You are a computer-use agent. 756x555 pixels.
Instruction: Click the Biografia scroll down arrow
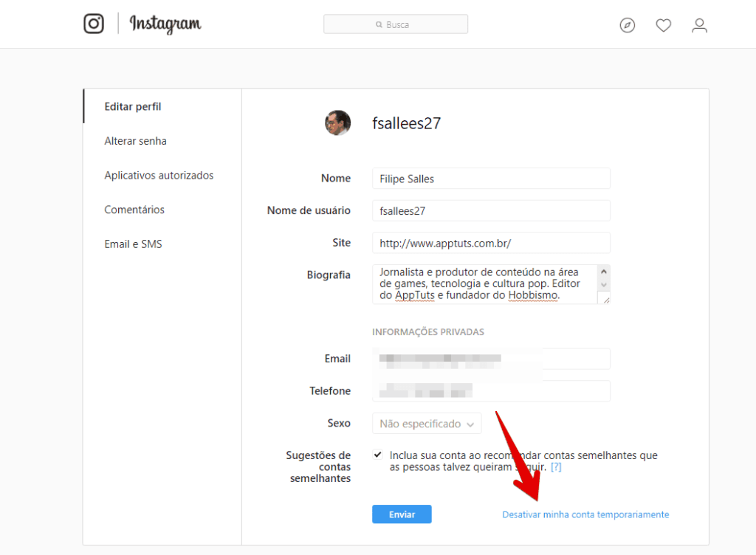click(604, 285)
